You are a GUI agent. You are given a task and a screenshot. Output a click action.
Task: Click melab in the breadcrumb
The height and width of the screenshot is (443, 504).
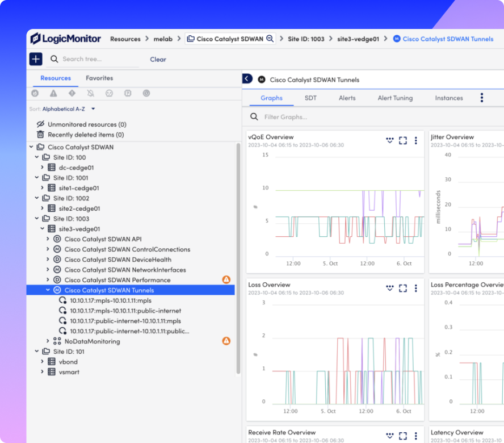click(163, 39)
